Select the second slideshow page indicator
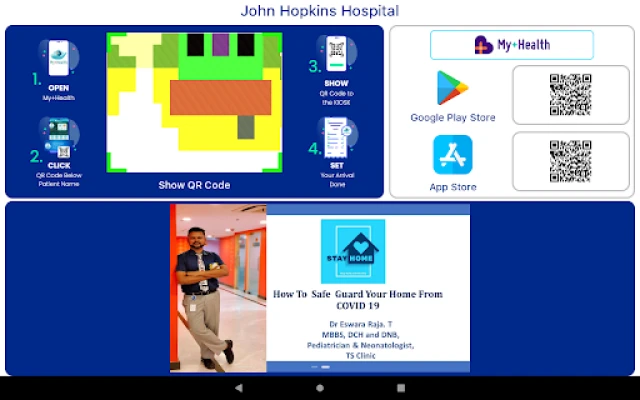Screen dimensions: 640x400 [x=325, y=367]
